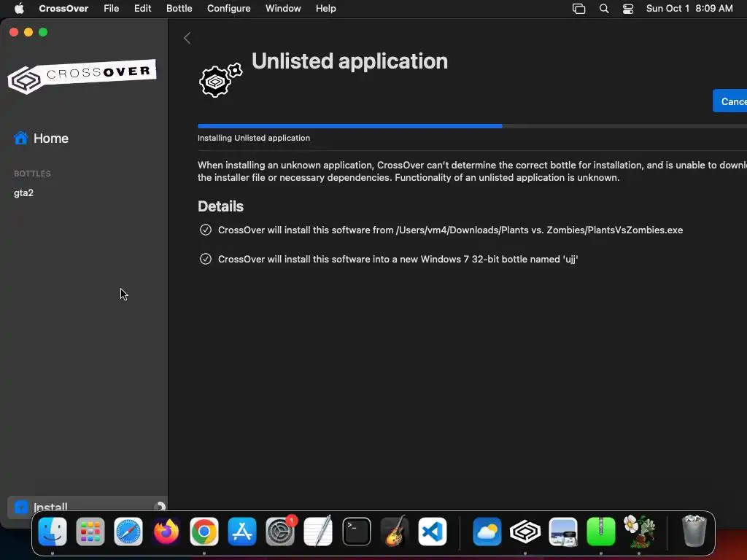
Task: Go back using the chevron arrow
Action: coord(187,38)
